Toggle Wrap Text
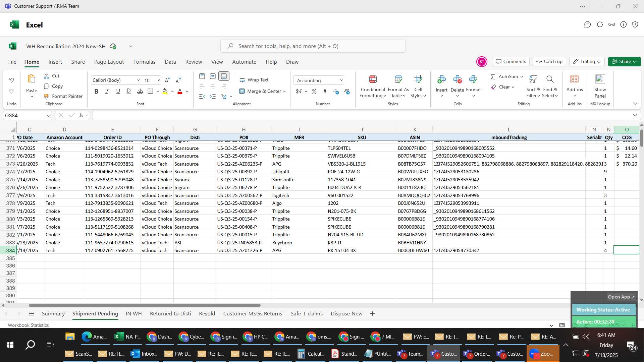 click(x=254, y=80)
